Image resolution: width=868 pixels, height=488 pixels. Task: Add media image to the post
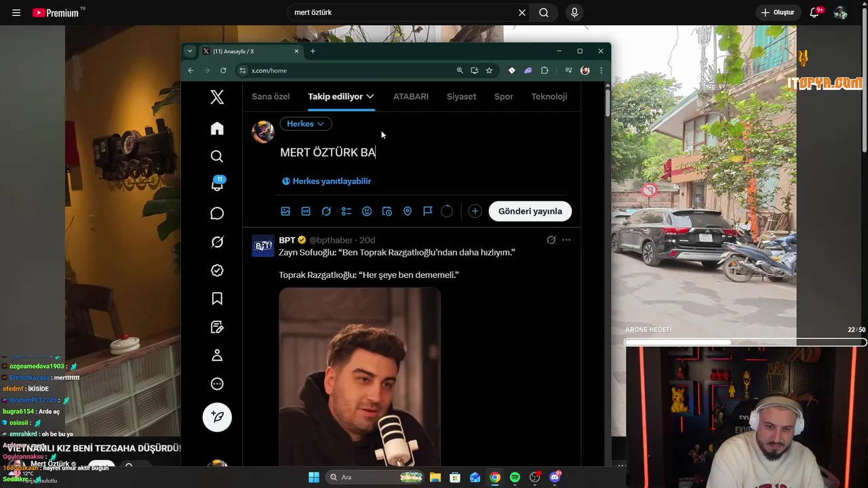pos(285,211)
